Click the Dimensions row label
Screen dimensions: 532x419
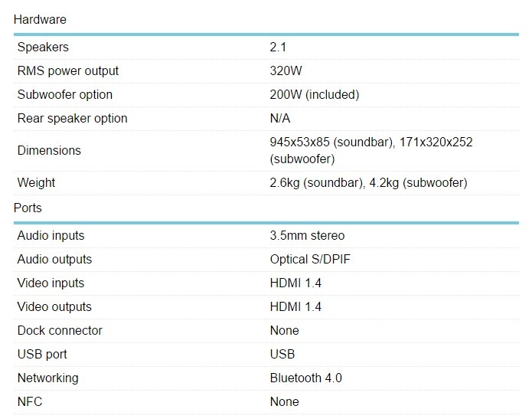coord(49,151)
